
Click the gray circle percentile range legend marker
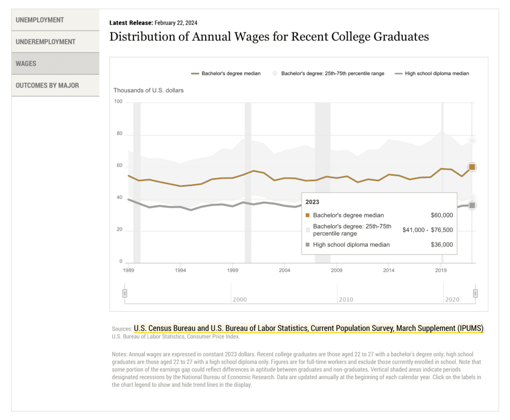(274, 73)
